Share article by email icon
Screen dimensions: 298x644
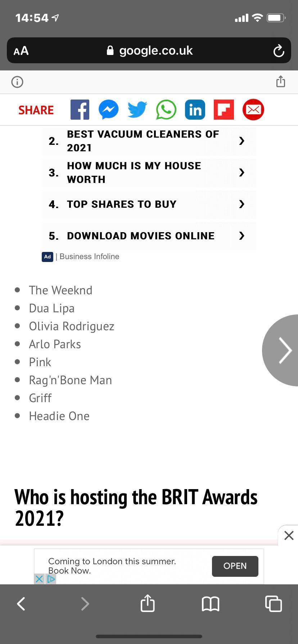pos(253,110)
